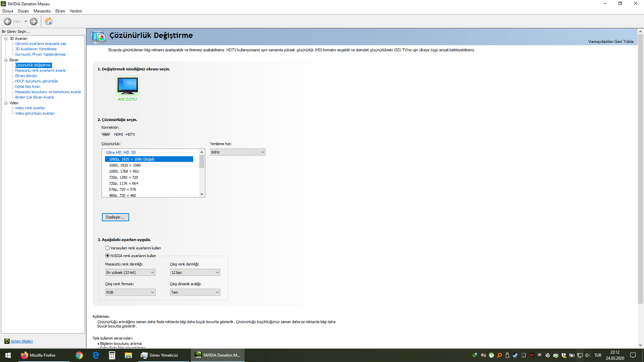Image resolution: width=644 pixels, height=362 pixels.
Task: Open the Calculator taskbar icon
Action: tap(112, 355)
